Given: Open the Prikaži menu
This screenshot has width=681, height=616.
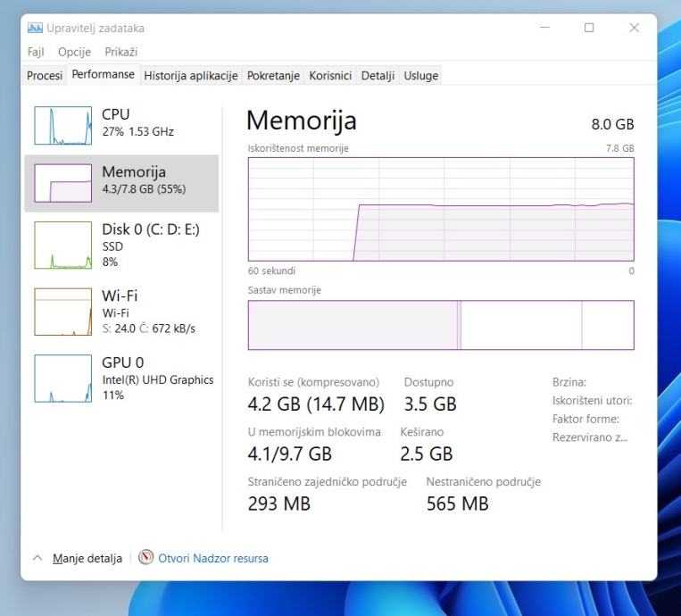Looking at the screenshot, I should (x=120, y=52).
